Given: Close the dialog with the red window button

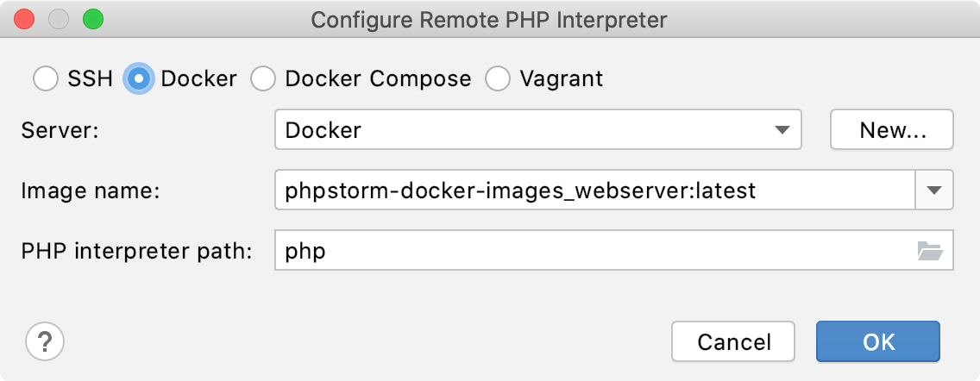Looking at the screenshot, I should click(24, 19).
